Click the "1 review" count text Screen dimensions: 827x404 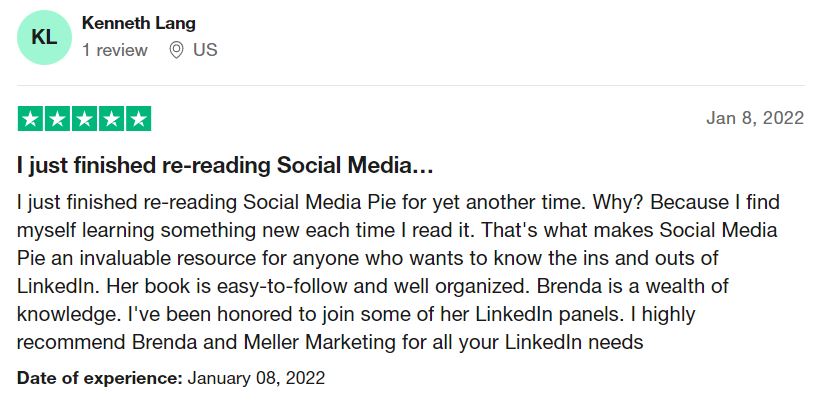tap(114, 50)
